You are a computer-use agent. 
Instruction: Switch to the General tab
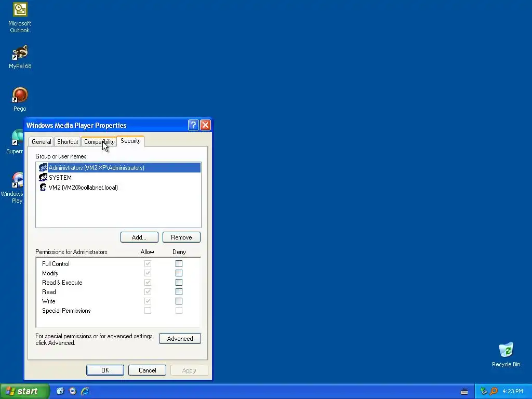[x=42, y=142]
